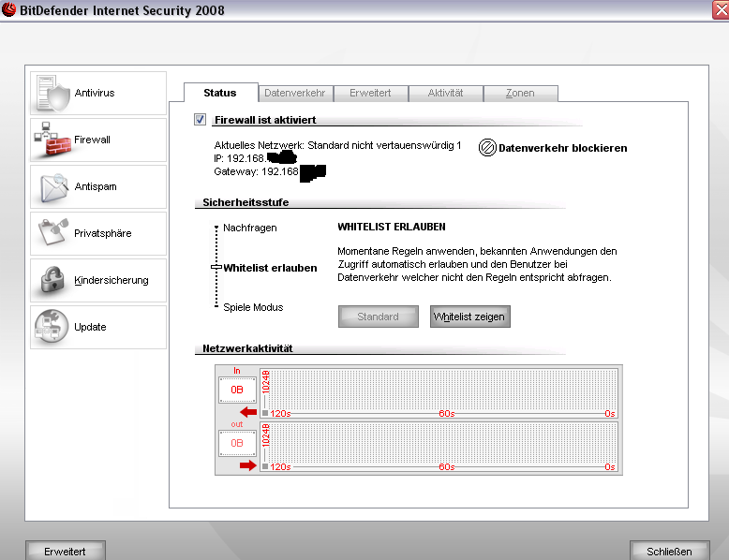Screen dimensions: 729x560
Task: Click the Privatsphäre clipboard icon
Action: tap(52, 232)
